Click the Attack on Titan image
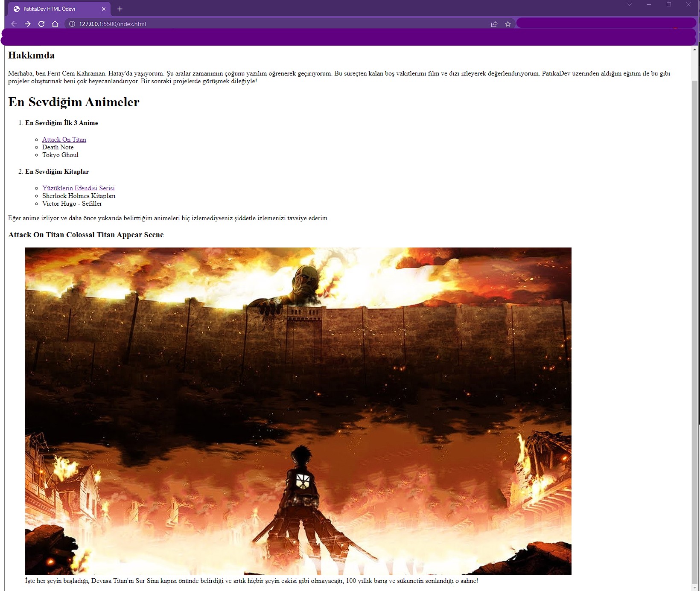 coord(298,411)
